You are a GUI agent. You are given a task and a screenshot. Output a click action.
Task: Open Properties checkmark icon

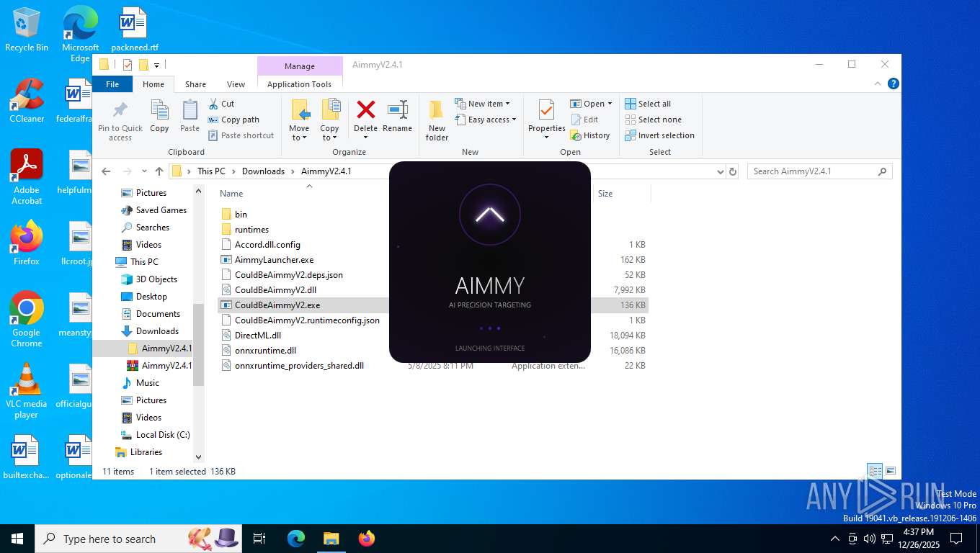click(546, 110)
